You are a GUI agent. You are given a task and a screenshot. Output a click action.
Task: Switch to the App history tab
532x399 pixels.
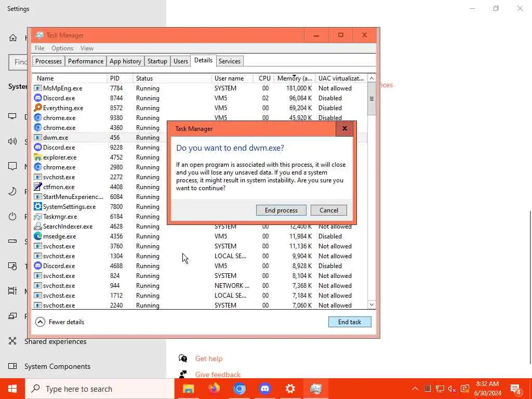coord(125,61)
